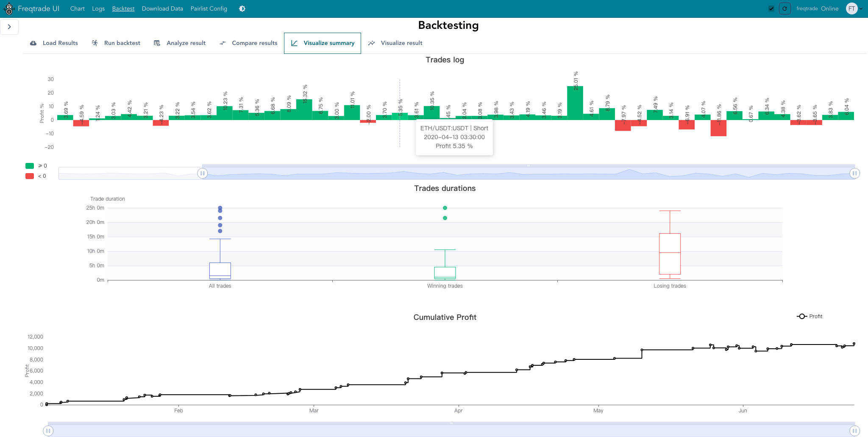Click the Compare results arrows icon
This screenshot has height=437, width=868.
coord(223,43)
